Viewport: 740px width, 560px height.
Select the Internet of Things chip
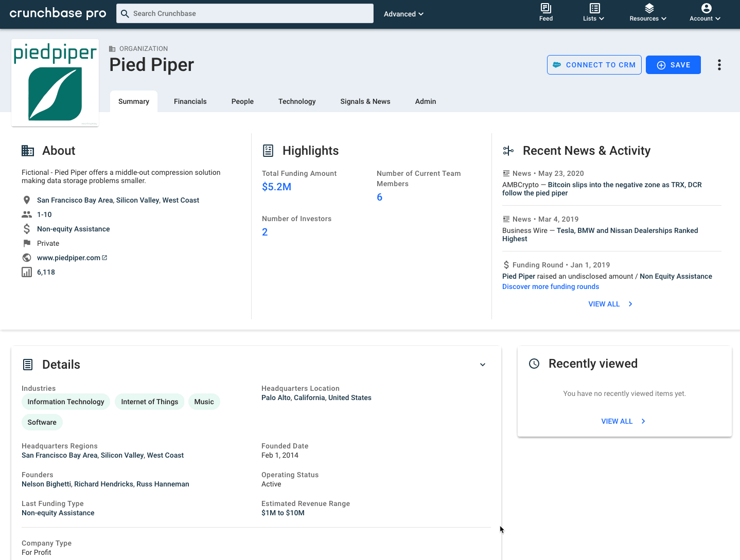point(150,402)
